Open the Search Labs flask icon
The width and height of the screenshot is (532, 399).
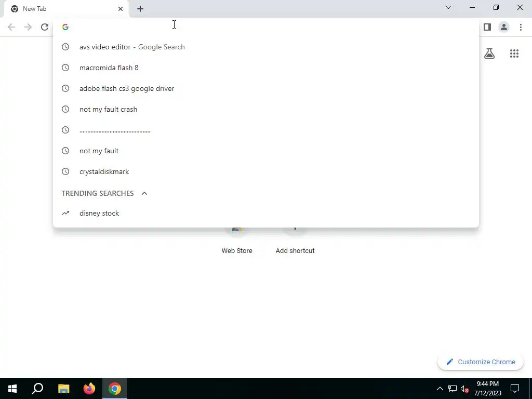click(489, 54)
